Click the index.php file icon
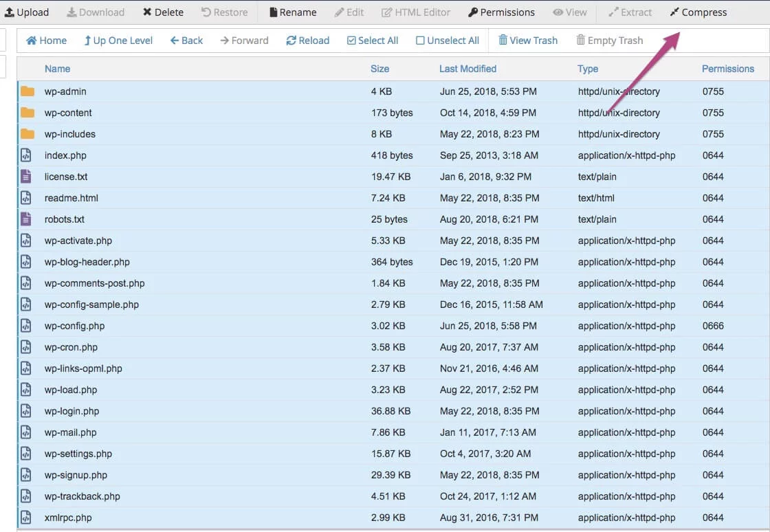 click(26, 155)
